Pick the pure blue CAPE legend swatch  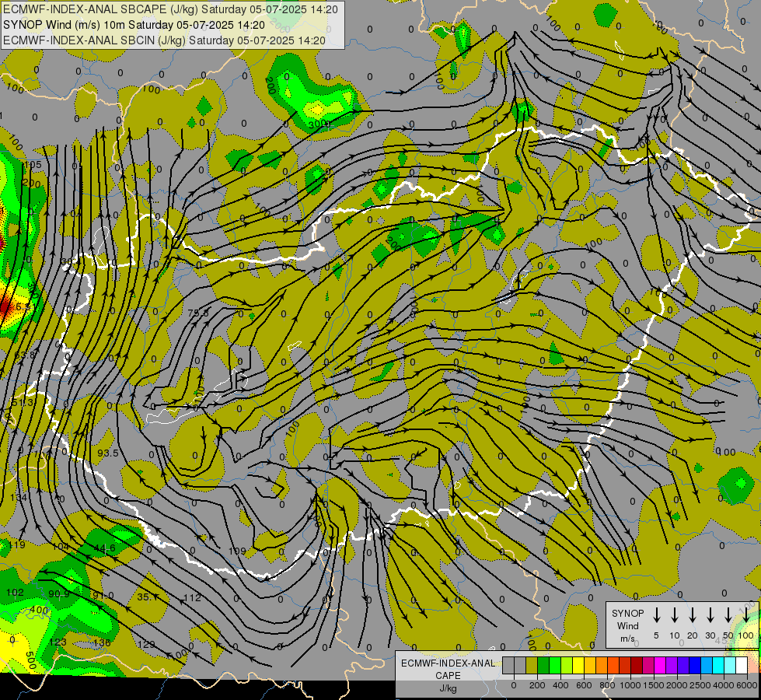point(694,665)
